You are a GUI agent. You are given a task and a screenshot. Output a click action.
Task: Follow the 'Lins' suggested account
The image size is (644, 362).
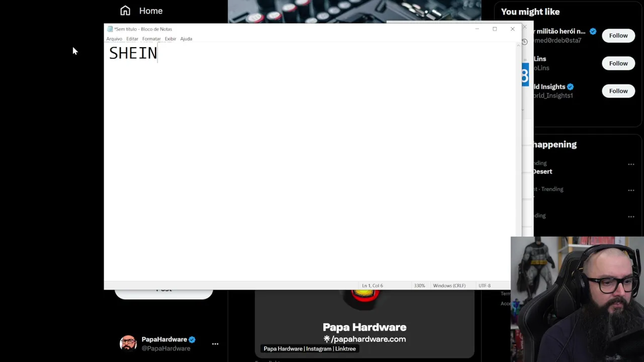pyautogui.click(x=618, y=63)
